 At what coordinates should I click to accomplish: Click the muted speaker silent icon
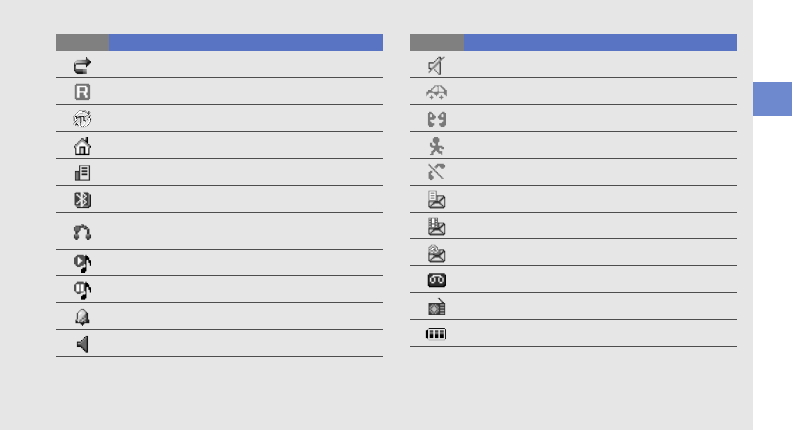coord(436,66)
